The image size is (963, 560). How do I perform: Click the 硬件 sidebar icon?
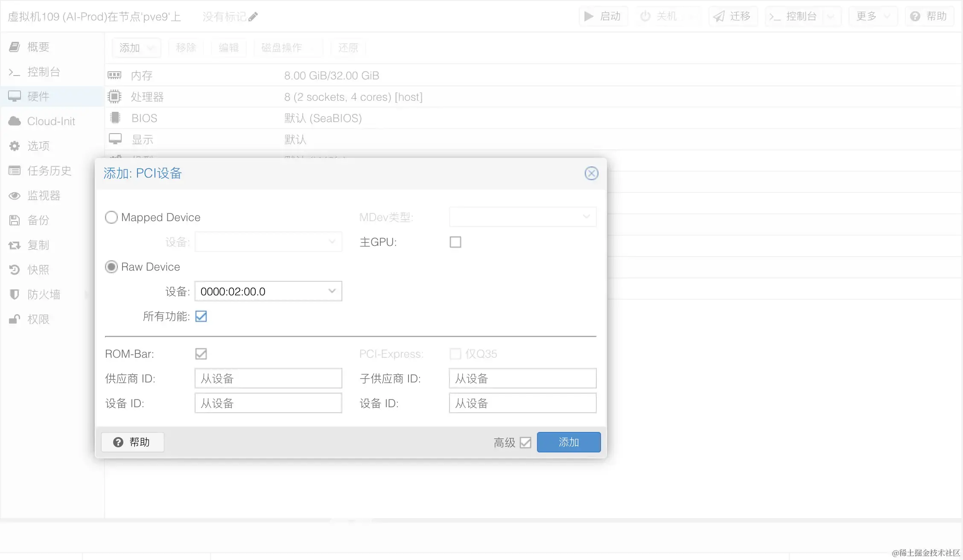click(14, 96)
